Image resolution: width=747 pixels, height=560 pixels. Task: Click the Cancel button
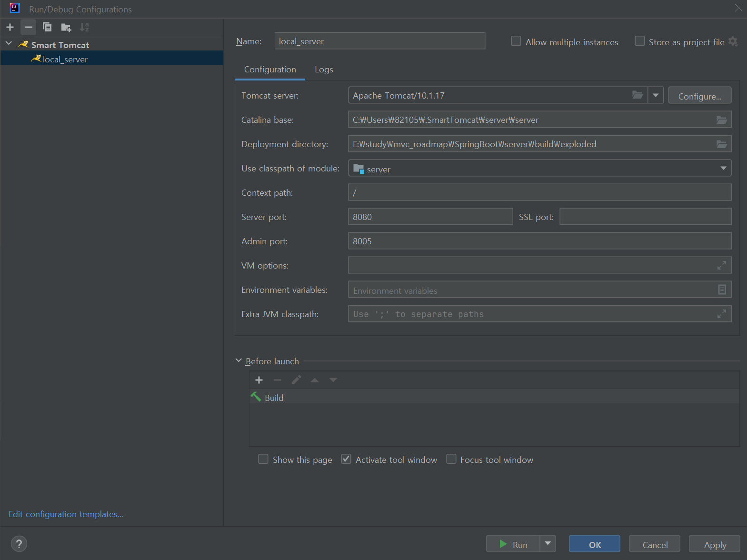click(x=655, y=544)
